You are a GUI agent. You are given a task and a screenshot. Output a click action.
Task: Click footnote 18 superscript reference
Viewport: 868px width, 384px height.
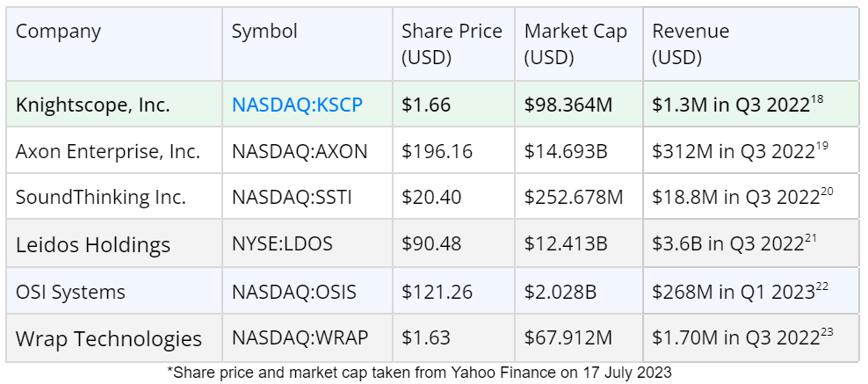(817, 99)
